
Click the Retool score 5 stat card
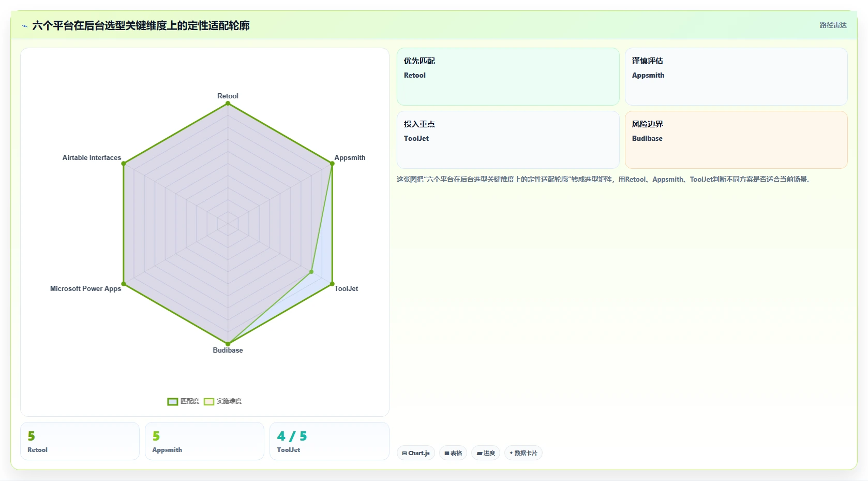click(80, 441)
